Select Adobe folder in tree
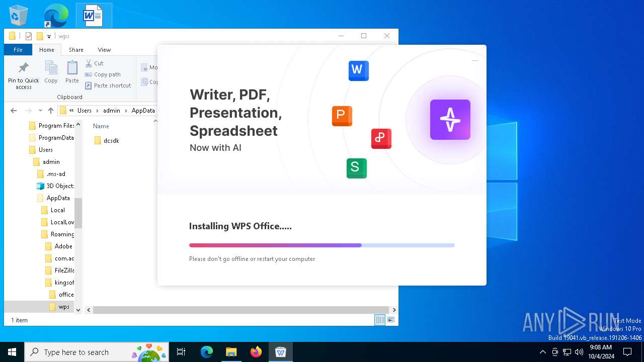 pos(59,246)
